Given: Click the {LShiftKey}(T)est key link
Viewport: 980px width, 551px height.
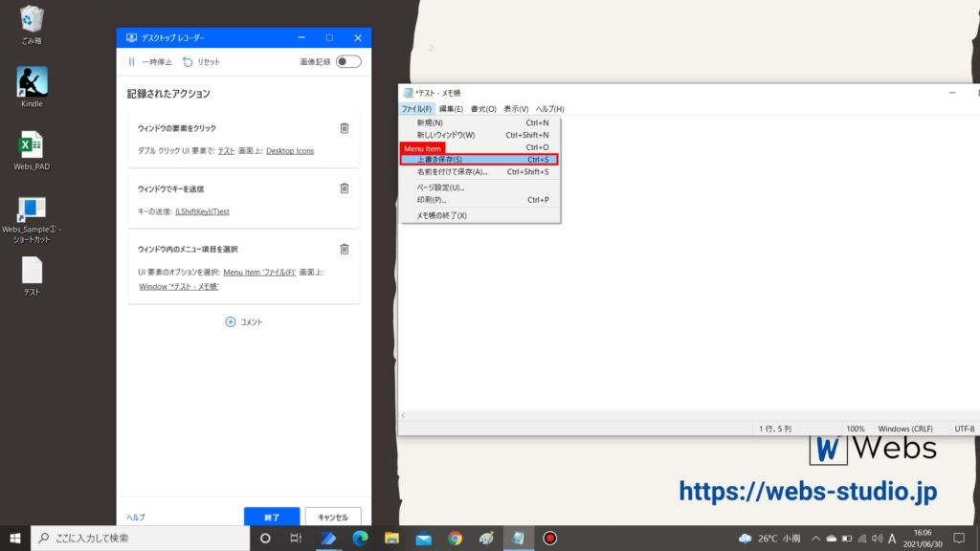Looking at the screenshot, I should point(203,211).
